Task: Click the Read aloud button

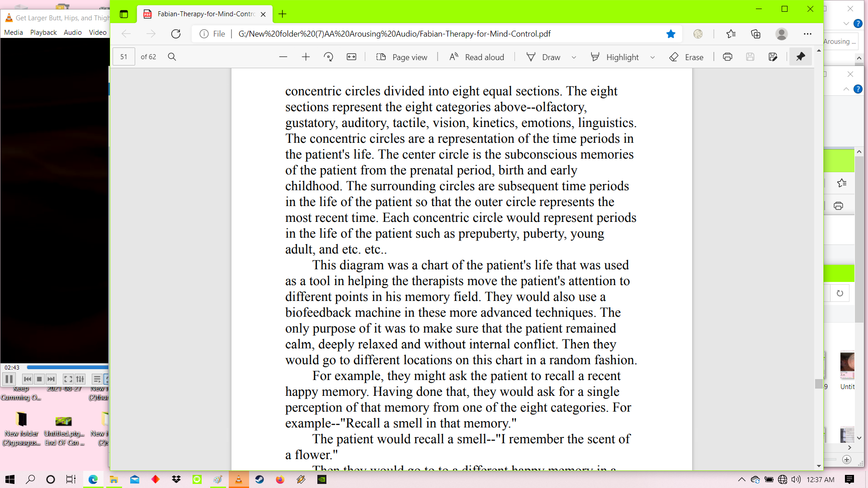Action: (476, 57)
